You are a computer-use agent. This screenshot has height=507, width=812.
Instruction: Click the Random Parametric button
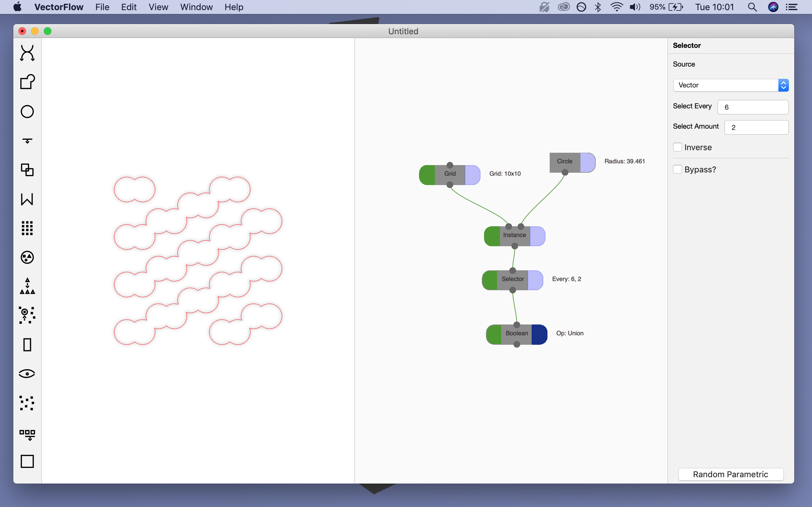coord(730,474)
